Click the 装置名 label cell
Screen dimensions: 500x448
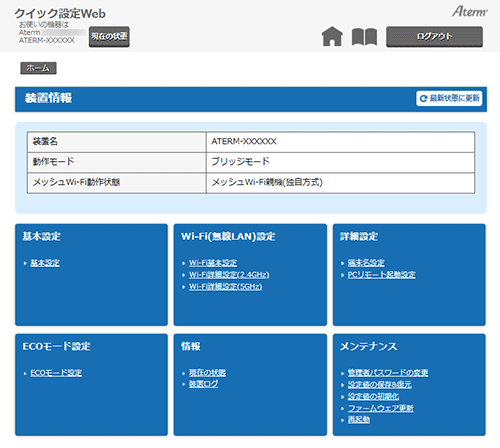point(117,142)
